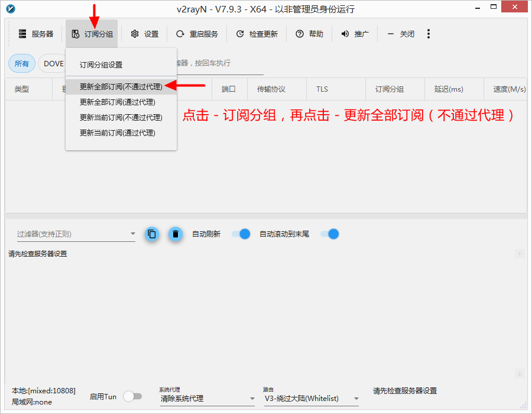The height and width of the screenshot is (414, 532).
Task: Click the status bar 请先检查服务器设置 message
Action: coord(405,391)
